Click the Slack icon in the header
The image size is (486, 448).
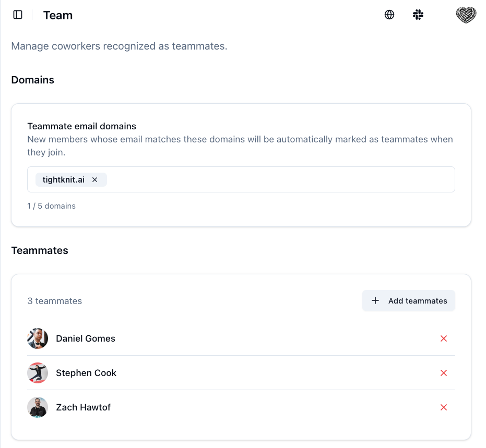coord(418,14)
